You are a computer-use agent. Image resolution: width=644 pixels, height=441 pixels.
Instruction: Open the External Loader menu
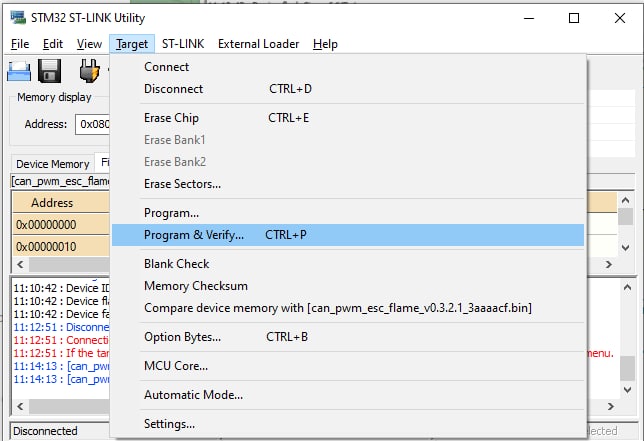click(x=258, y=44)
